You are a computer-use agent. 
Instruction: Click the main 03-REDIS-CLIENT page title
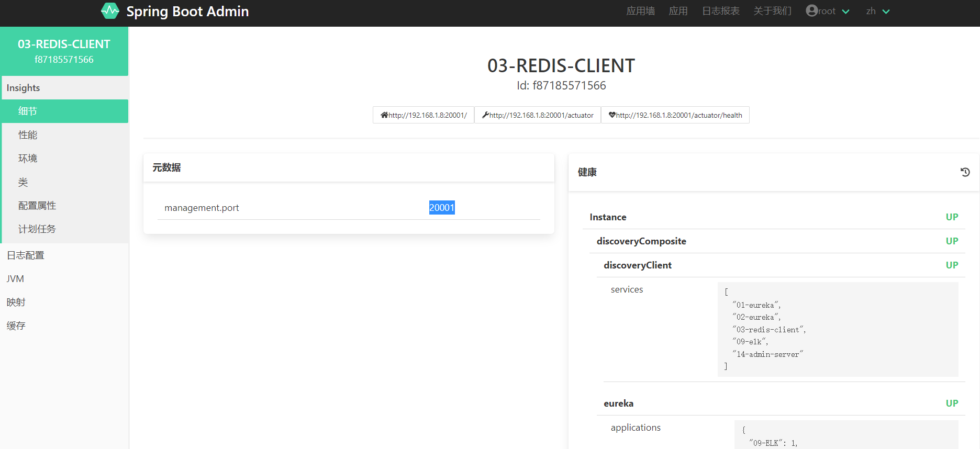pos(561,66)
